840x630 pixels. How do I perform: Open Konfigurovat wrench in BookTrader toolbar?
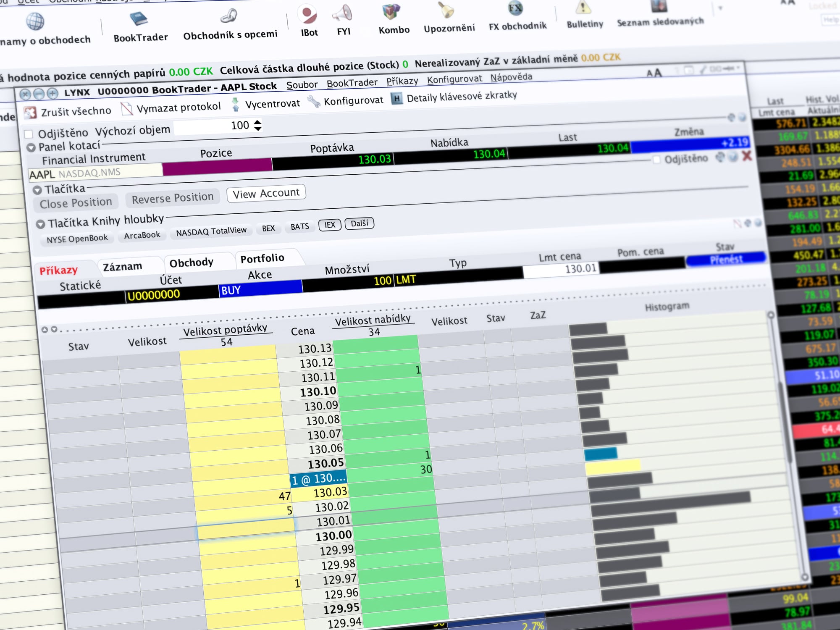pyautogui.click(x=314, y=102)
